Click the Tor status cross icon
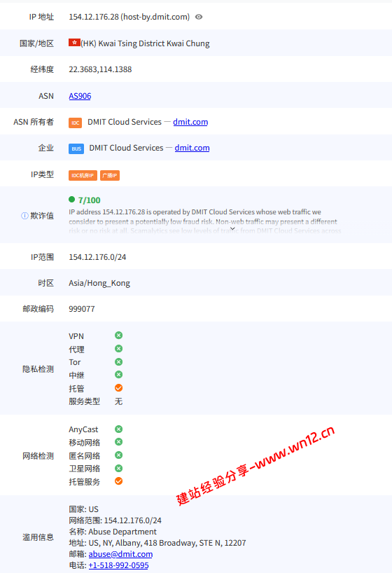Viewport: 392px width, 573px height. pos(119,361)
